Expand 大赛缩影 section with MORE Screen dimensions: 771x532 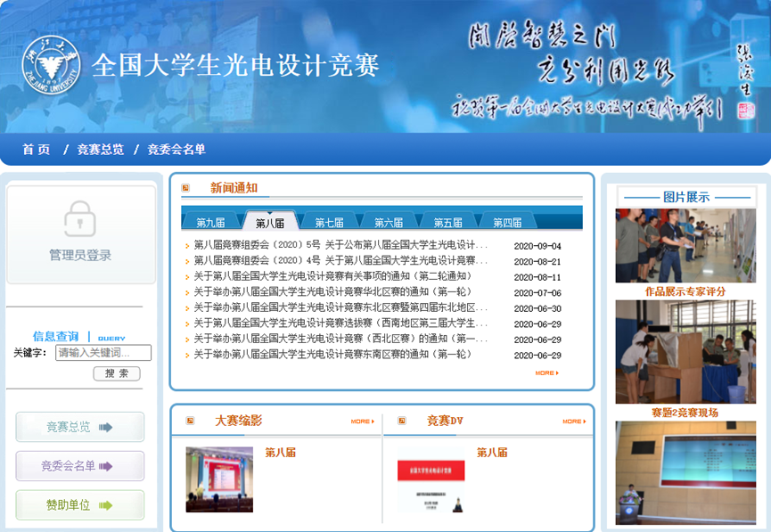click(x=362, y=422)
